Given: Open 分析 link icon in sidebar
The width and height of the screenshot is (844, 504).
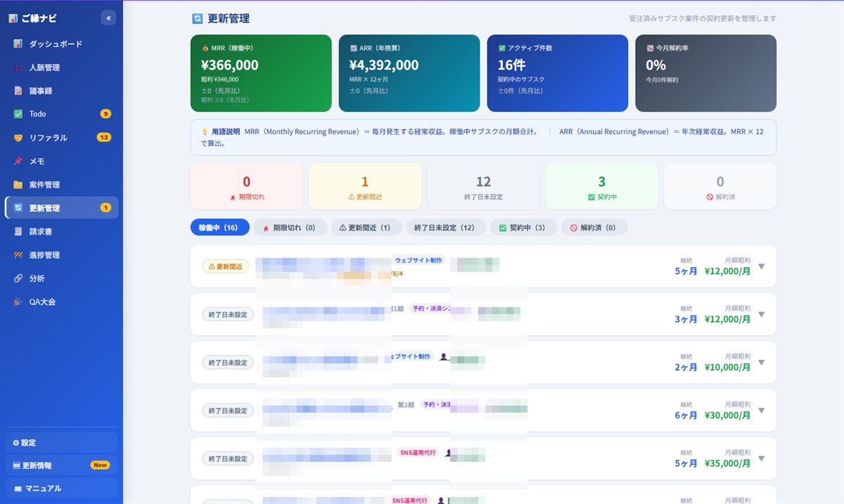Looking at the screenshot, I should pyautogui.click(x=18, y=278).
